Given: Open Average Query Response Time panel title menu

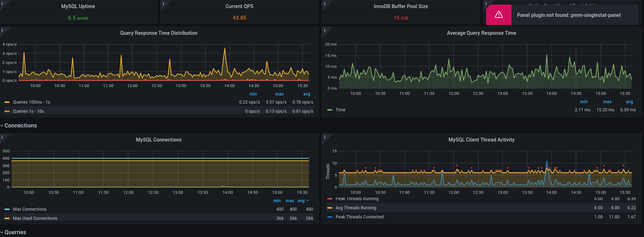Looking at the screenshot, I should tap(481, 33).
